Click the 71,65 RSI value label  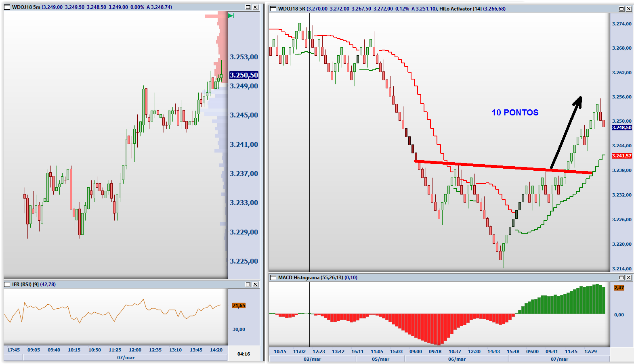tap(239, 305)
